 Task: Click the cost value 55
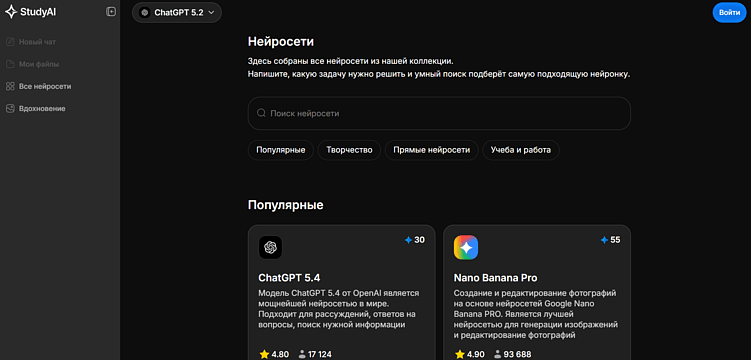615,240
